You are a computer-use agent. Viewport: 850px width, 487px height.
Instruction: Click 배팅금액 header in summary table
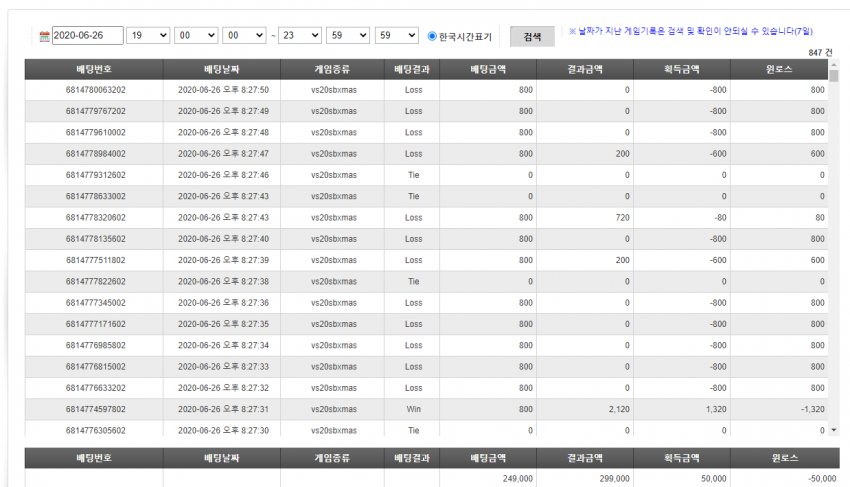pos(488,458)
